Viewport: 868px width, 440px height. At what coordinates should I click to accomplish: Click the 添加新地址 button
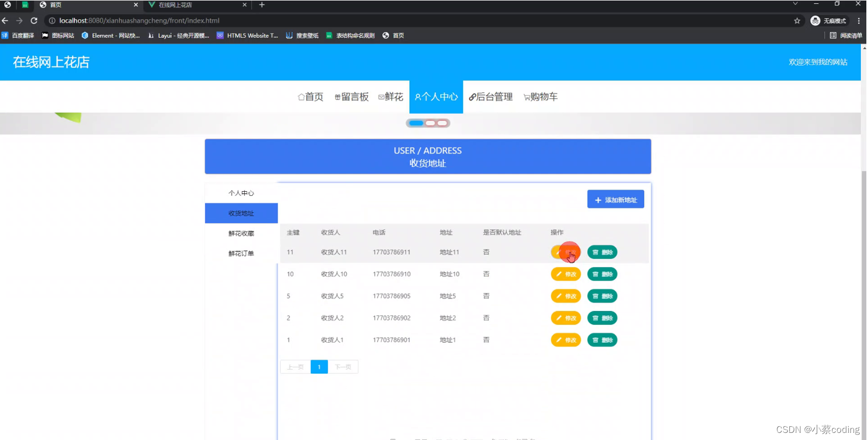[616, 200]
